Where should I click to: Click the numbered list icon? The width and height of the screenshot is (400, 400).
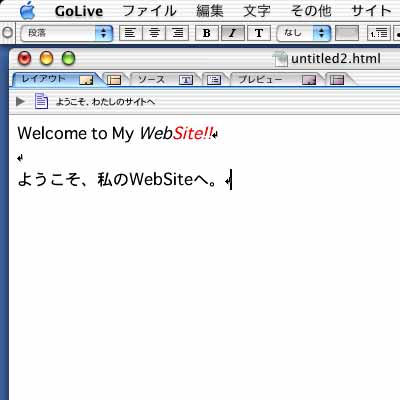click(379, 33)
